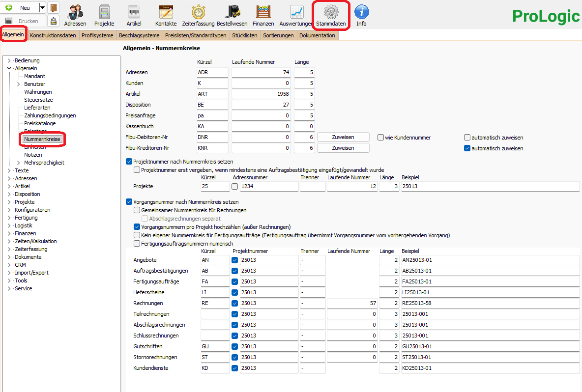Uncheck 'Projektnummer nach Nummernkreis setzen'
582x392 pixels.
pos(129,161)
